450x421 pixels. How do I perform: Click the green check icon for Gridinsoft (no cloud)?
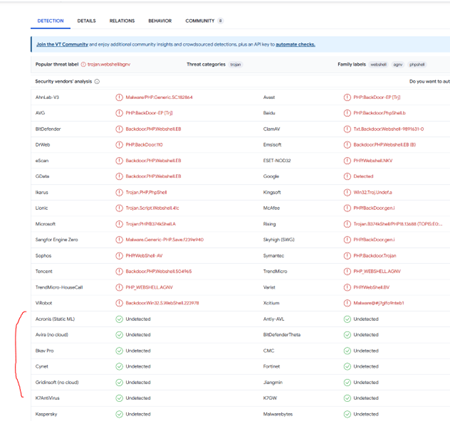click(119, 382)
